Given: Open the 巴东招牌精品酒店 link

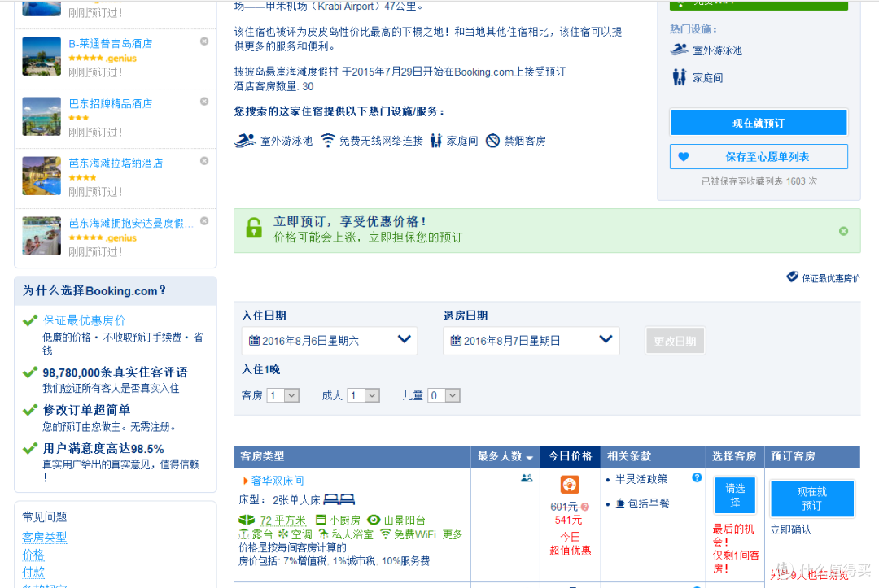Looking at the screenshot, I should click(111, 103).
